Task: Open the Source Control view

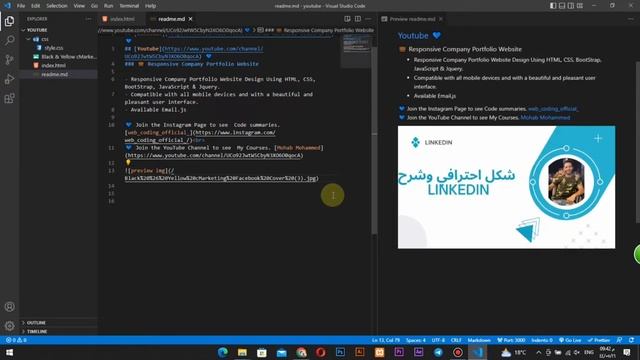Action: tap(9, 60)
